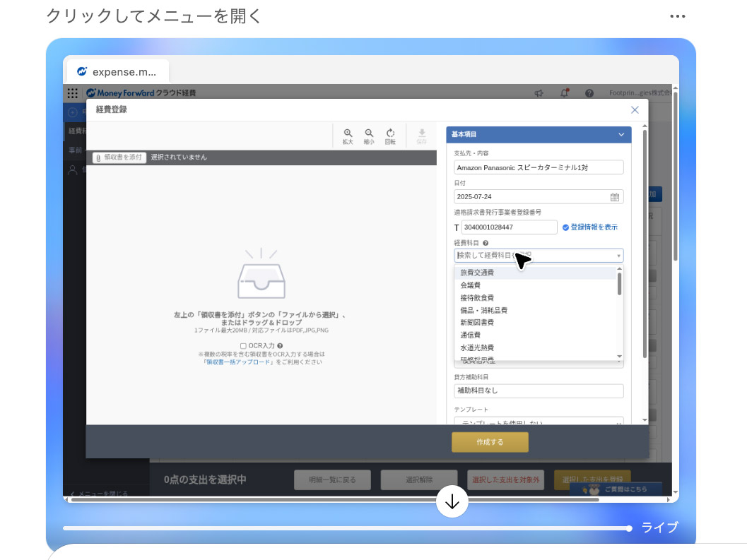Collapse the 基本項目 section
This screenshot has width=747, height=560.
click(x=621, y=134)
